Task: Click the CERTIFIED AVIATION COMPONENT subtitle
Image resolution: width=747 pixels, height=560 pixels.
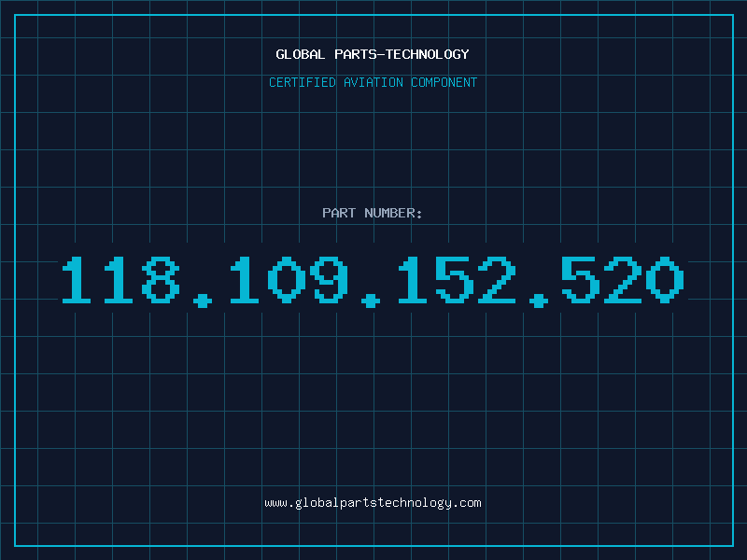Action: tap(373, 82)
